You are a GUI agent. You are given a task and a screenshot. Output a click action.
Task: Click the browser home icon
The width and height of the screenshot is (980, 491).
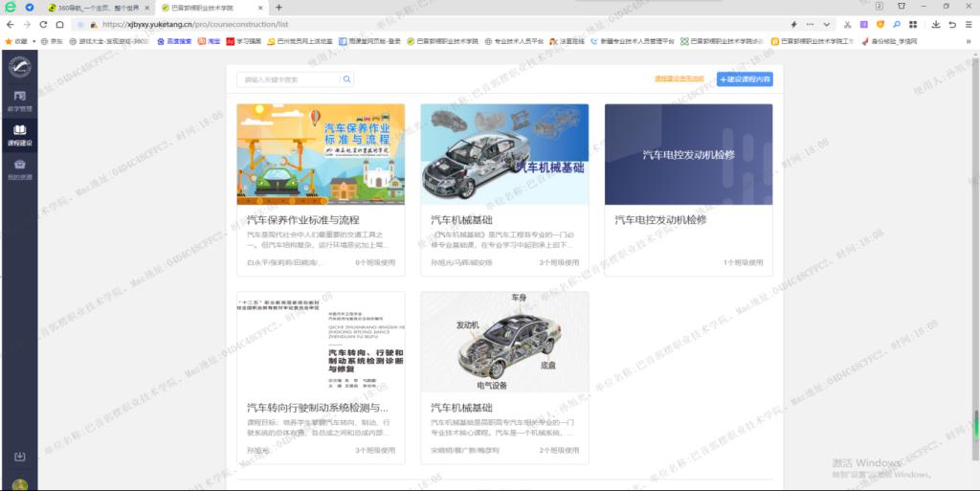[x=59, y=24]
